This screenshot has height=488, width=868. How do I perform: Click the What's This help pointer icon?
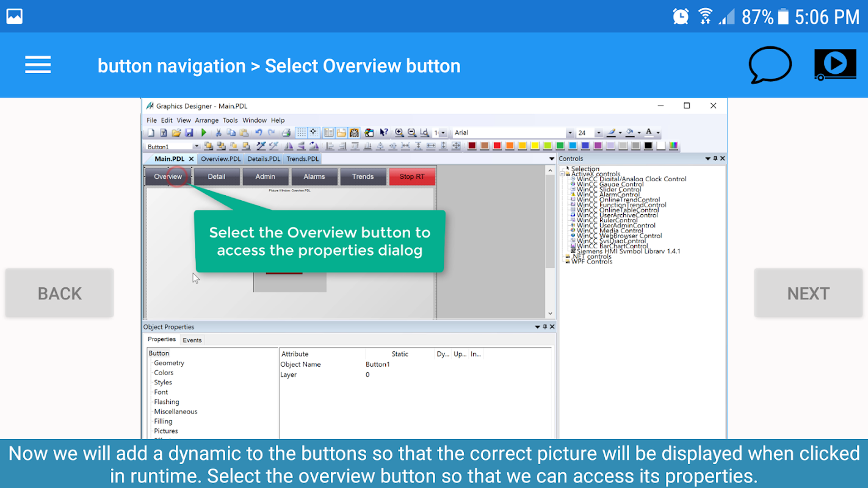(384, 132)
